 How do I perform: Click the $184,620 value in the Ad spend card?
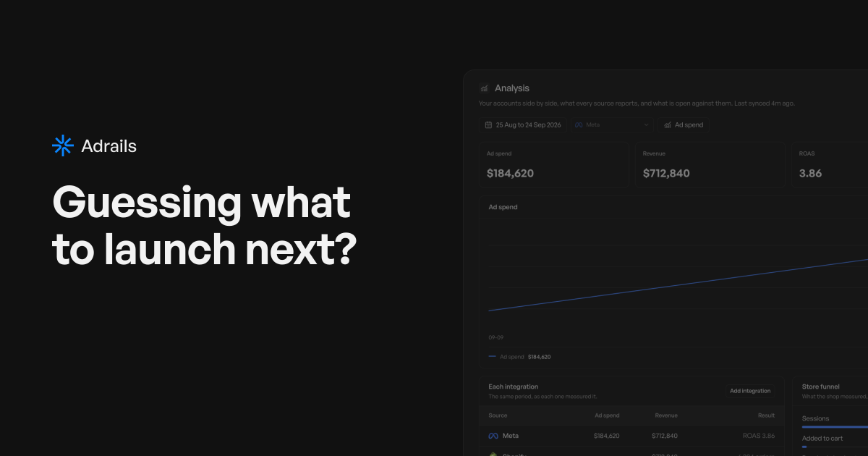510,174
